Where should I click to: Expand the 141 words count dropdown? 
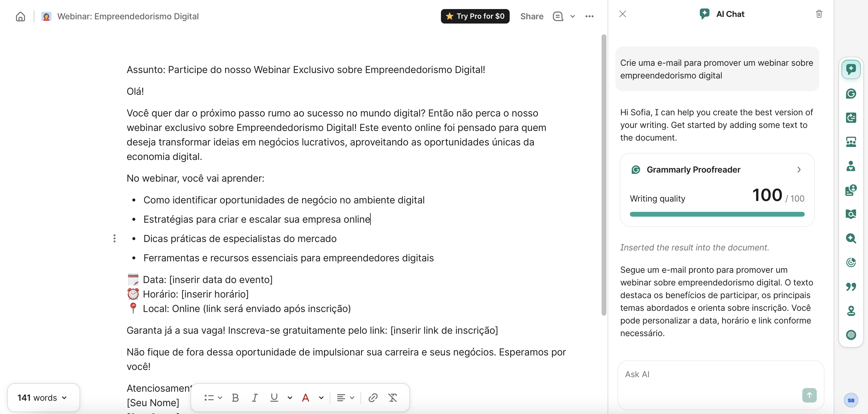pyautogui.click(x=43, y=397)
